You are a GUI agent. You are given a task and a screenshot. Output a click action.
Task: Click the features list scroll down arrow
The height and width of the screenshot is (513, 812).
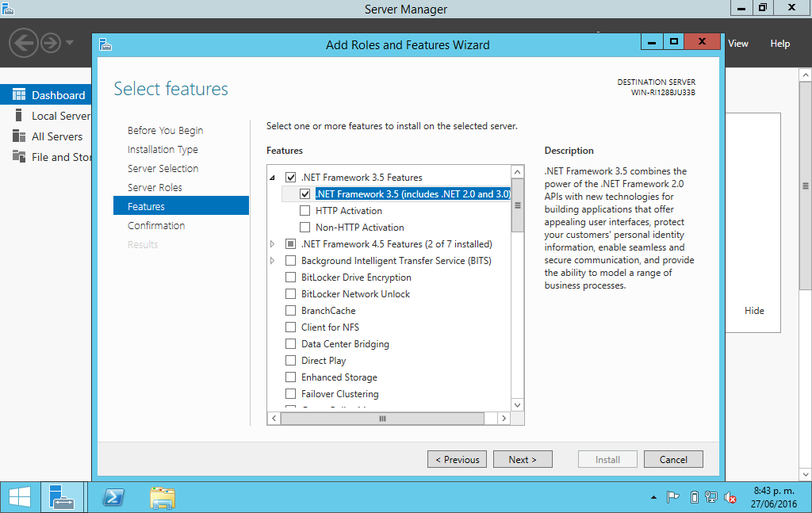[x=517, y=405]
